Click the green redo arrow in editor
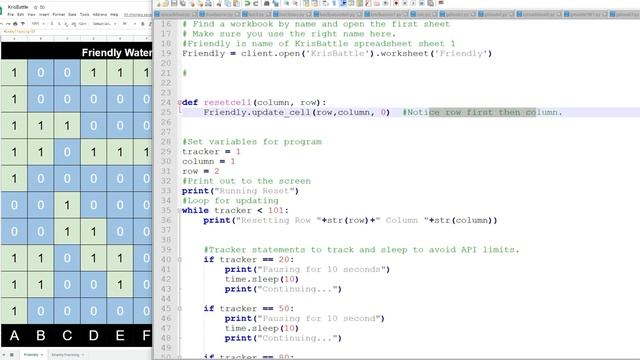 (256, 4)
